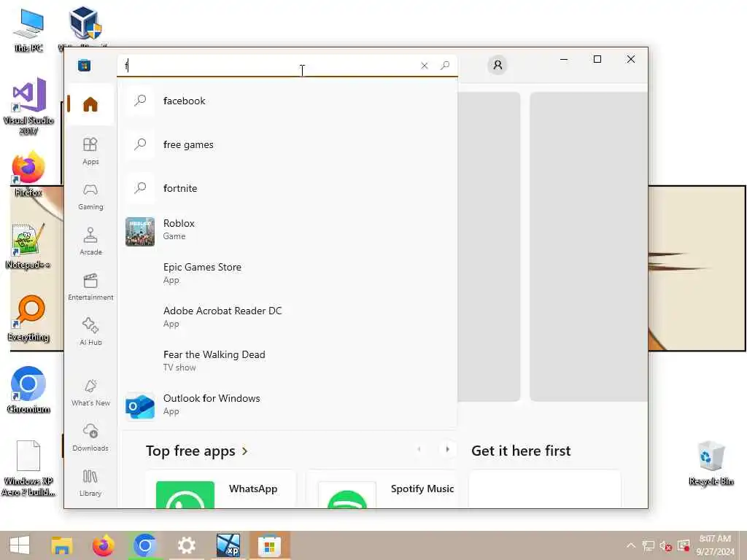Choose Epic Games Store suggestion
The height and width of the screenshot is (560, 747).
tap(287, 275)
